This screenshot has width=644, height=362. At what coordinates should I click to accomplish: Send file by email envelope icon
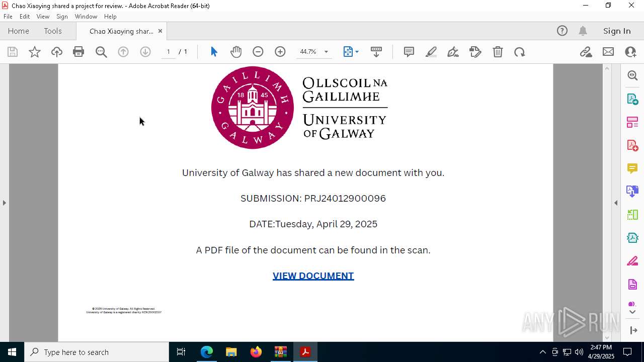pos(608,52)
